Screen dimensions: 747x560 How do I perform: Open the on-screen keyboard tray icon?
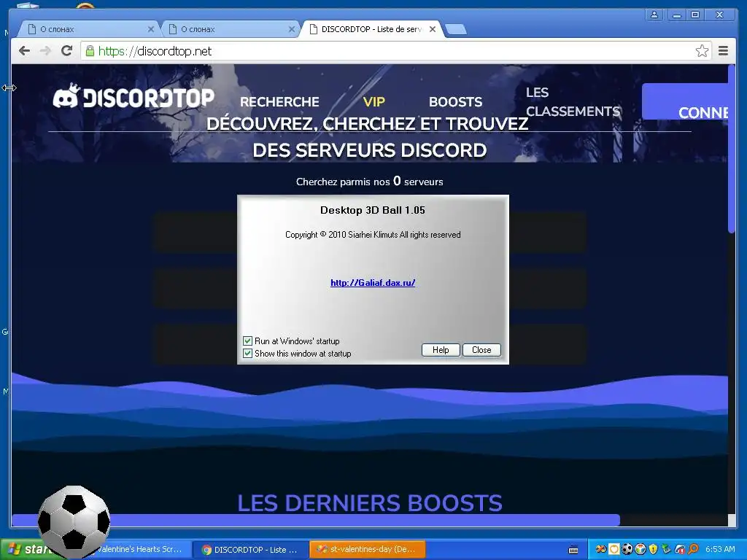coord(573,550)
